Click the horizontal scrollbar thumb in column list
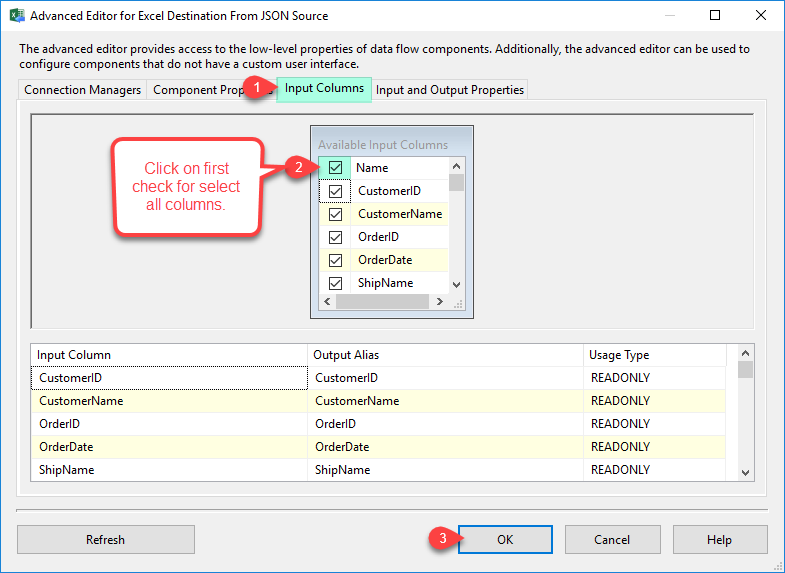 [x=382, y=301]
